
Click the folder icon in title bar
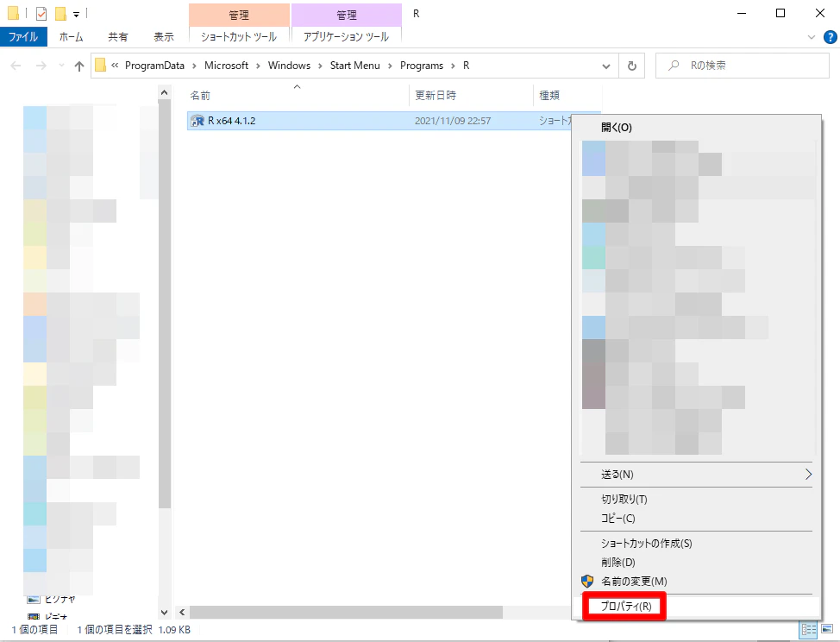coord(13,14)
